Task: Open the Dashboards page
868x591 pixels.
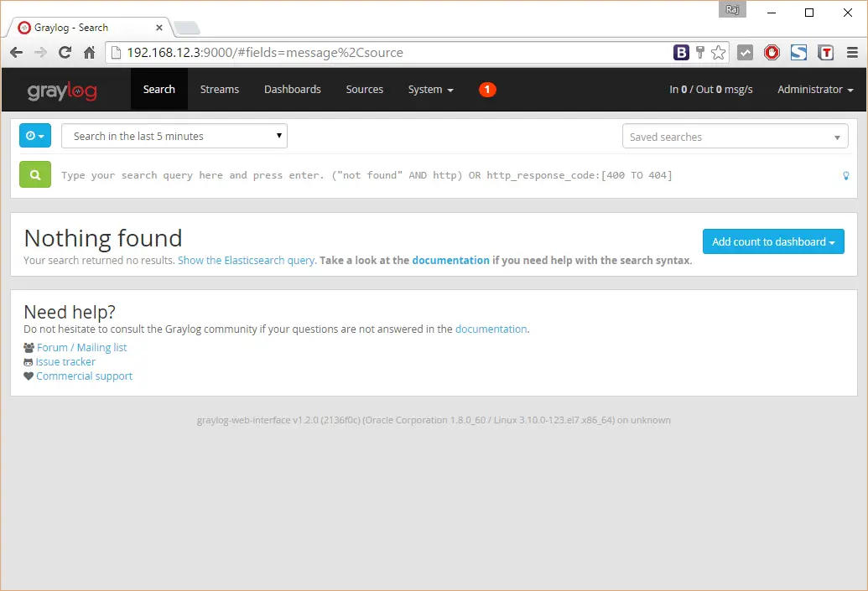Action: tap(292, 90)
